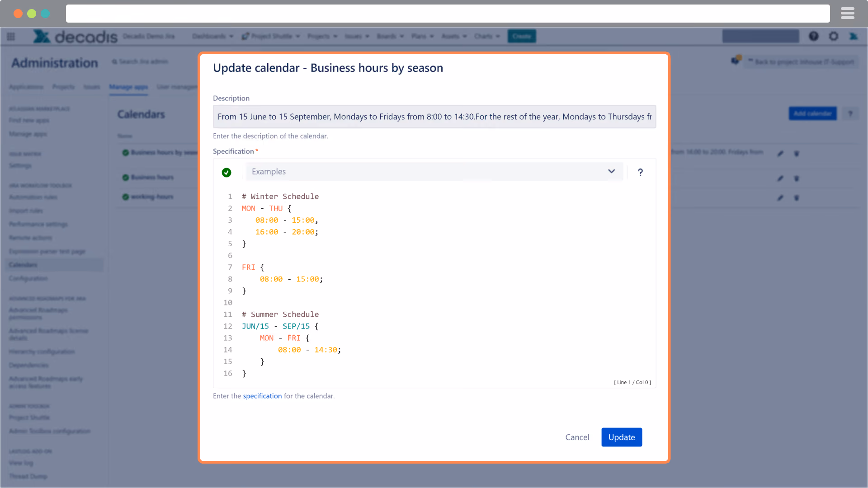This screenshot has width=868, height=488.
Task: Select Calendars in the sidebar
Action: tap(54, 265)
